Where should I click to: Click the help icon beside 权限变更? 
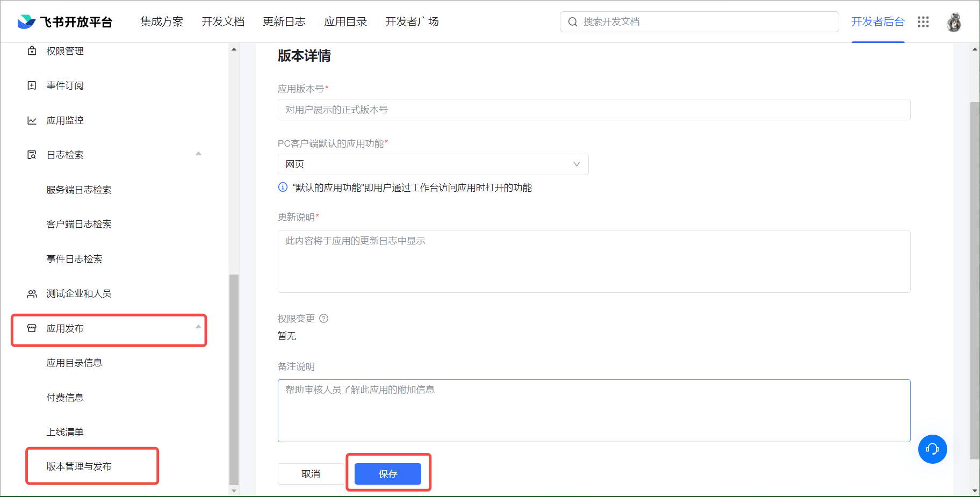(324, 319)
